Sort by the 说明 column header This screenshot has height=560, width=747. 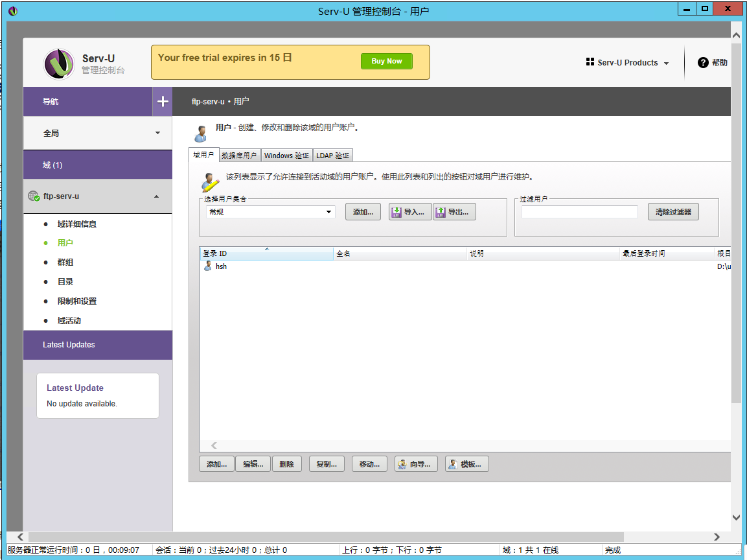pos(543,253)
